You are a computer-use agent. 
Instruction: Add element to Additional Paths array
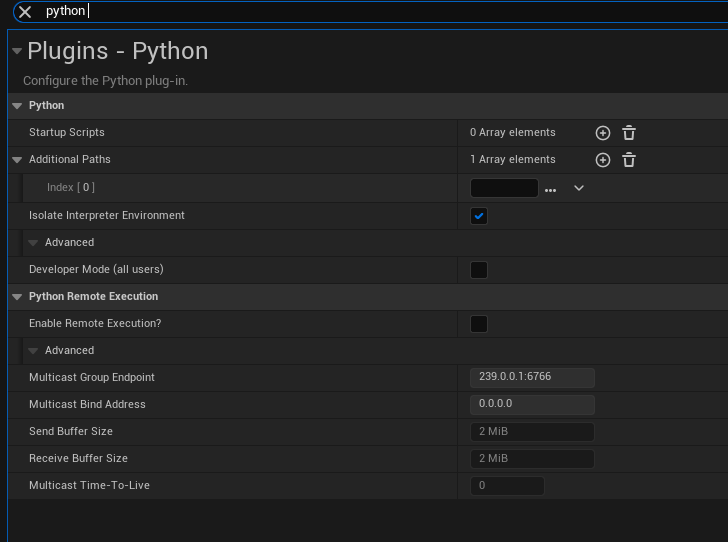603,160
